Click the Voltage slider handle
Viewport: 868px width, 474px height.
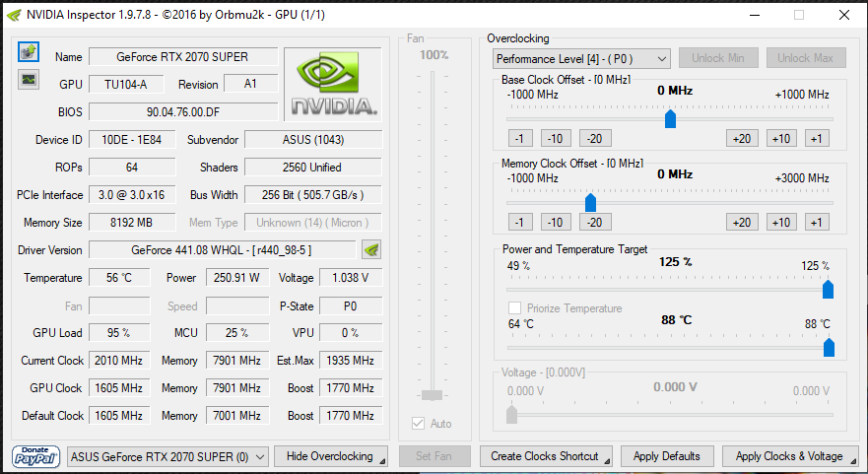[512, 415]
